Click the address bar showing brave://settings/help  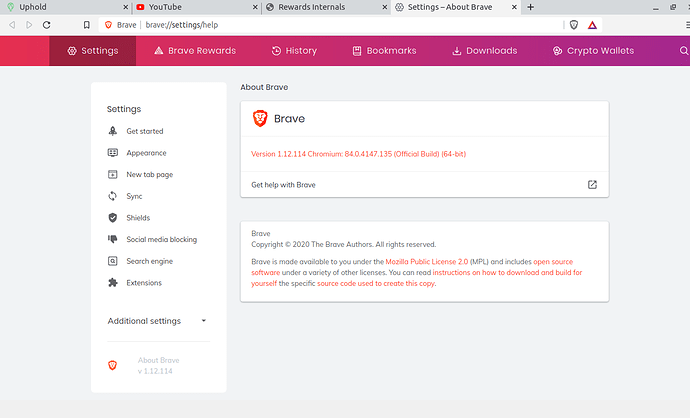[x=330, y=25]
